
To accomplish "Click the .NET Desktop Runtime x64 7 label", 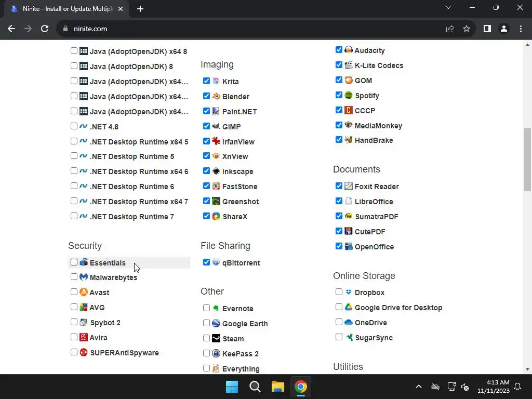I will (x=139, y=202).
